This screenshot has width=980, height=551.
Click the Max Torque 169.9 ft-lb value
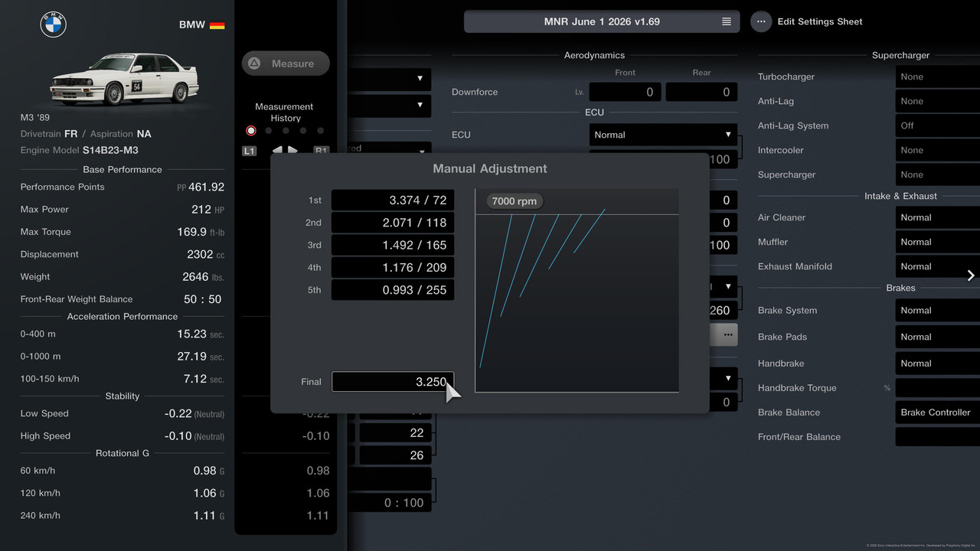(x=201, y=232)
